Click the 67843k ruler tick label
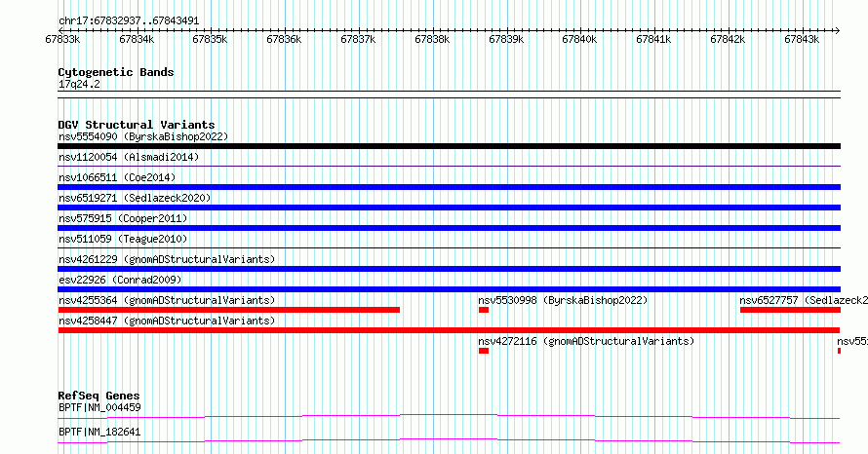 (x=802, y=40)
